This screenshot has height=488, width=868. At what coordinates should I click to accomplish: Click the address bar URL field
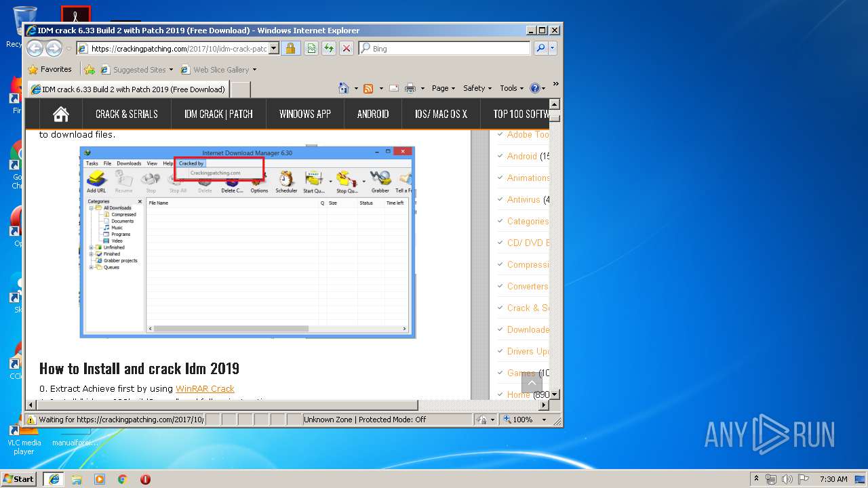click(173, 48)
